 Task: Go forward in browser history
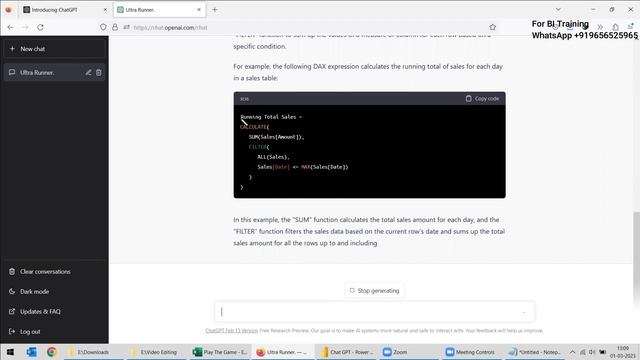coord(25,27)
